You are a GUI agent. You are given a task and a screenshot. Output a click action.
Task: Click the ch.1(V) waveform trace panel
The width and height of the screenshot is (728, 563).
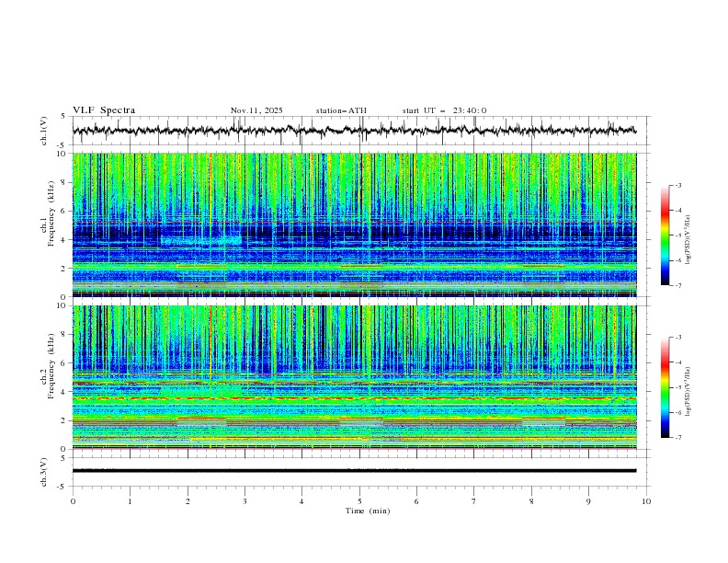pyautogui.click(x=358, y=131)
